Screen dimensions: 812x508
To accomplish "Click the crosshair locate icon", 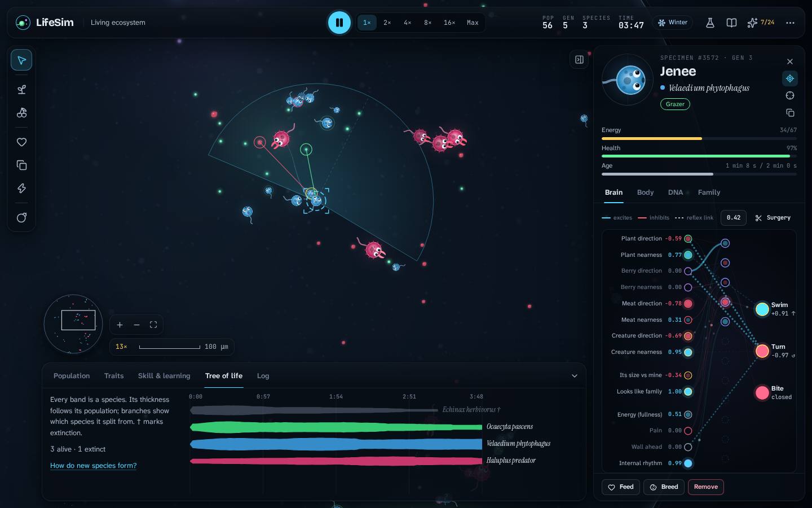I will point(790,95).
